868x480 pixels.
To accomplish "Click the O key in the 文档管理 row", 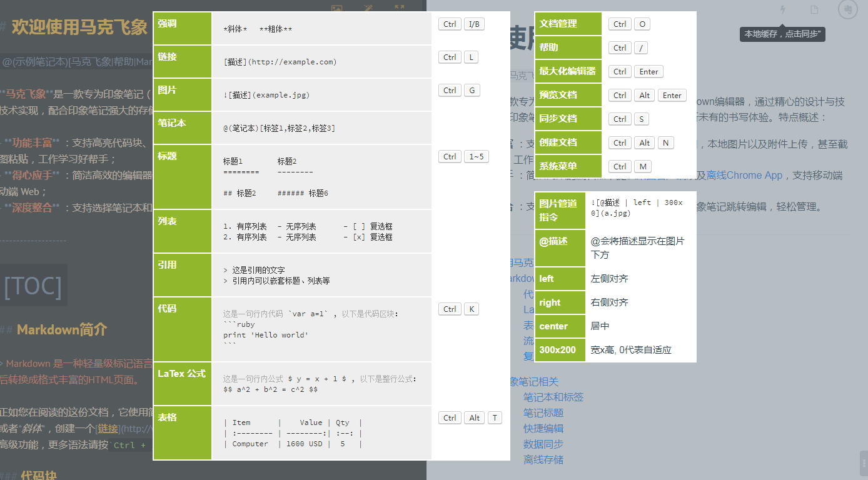I will point(642,24).
